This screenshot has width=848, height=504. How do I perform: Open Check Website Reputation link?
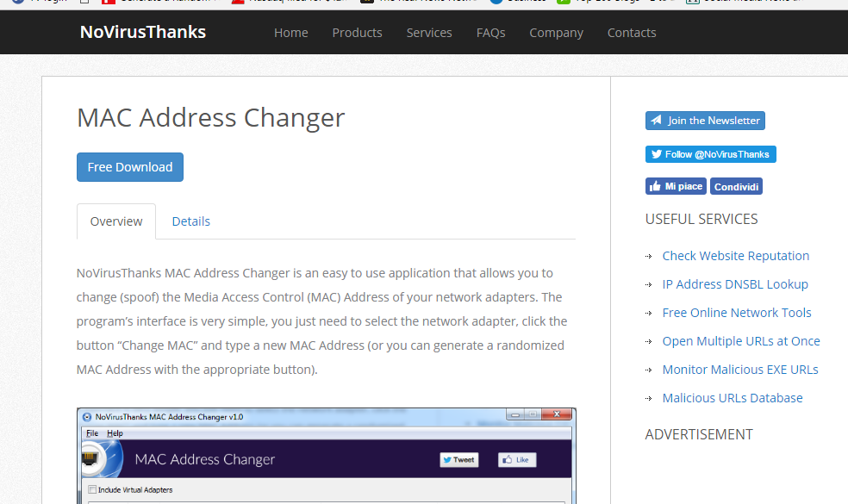(735, 256)
